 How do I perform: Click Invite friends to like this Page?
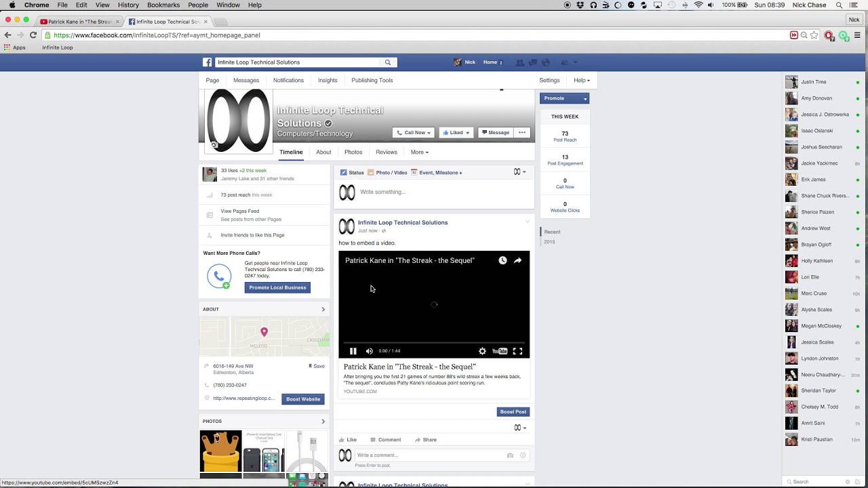click(x=252, y=235)
